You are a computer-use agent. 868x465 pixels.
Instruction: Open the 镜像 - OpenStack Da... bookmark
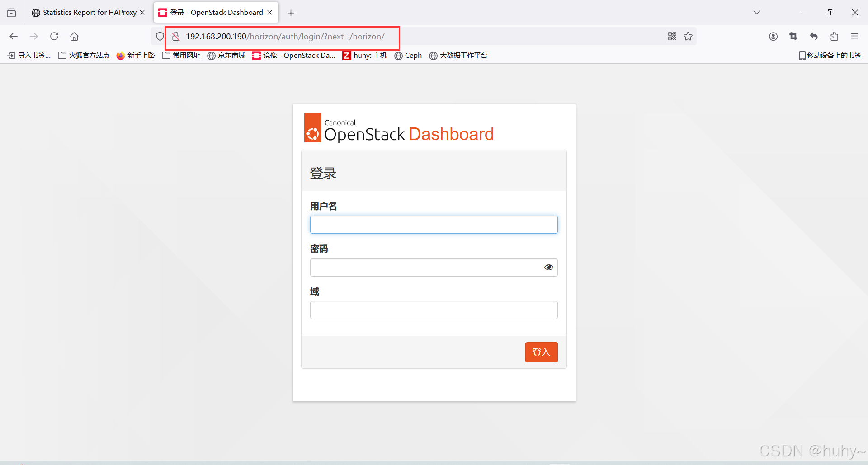294,56
